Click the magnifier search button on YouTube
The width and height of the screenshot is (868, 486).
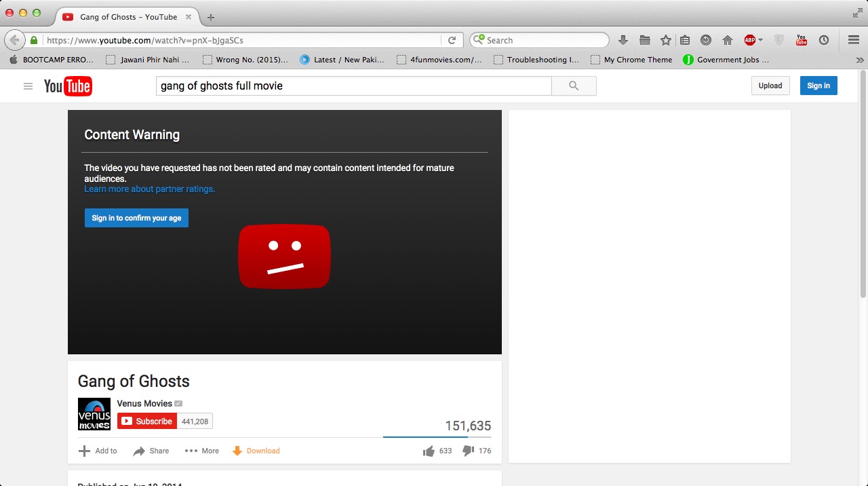(x=574, y=86)
